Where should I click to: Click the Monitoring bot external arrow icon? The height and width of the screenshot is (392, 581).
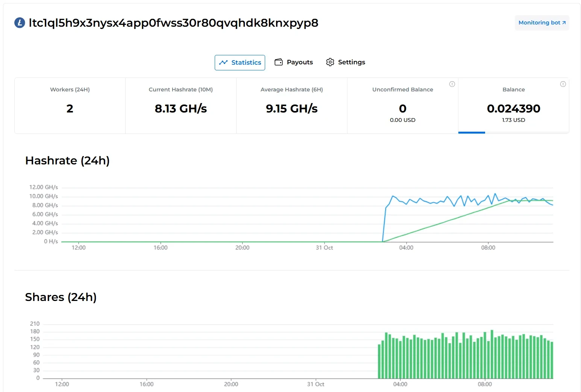pos(564,23)
